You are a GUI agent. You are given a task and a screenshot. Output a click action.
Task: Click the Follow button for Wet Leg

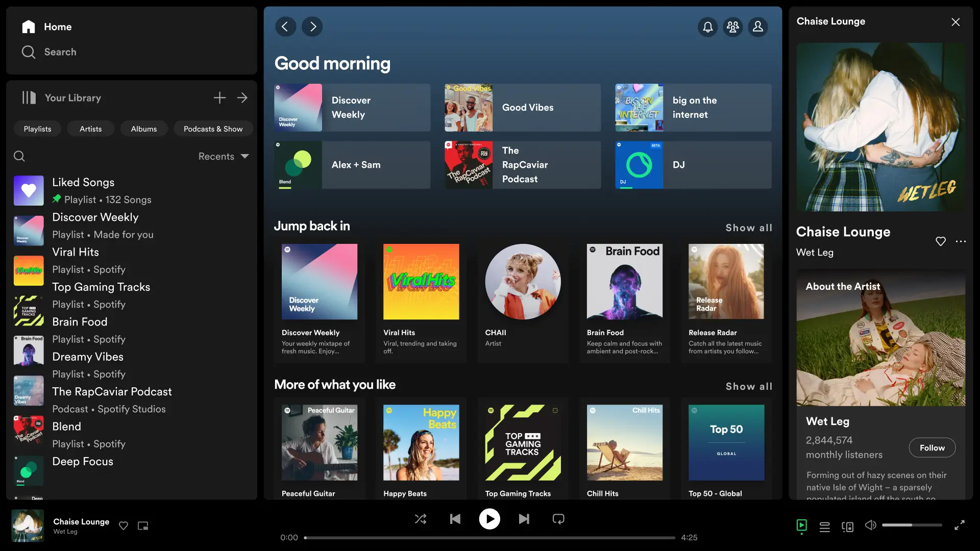(x=932, y=447)
